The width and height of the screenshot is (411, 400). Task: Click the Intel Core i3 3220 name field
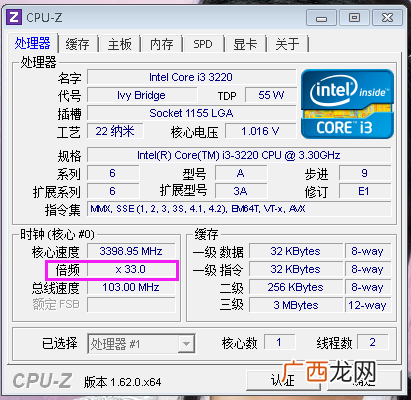191,77
